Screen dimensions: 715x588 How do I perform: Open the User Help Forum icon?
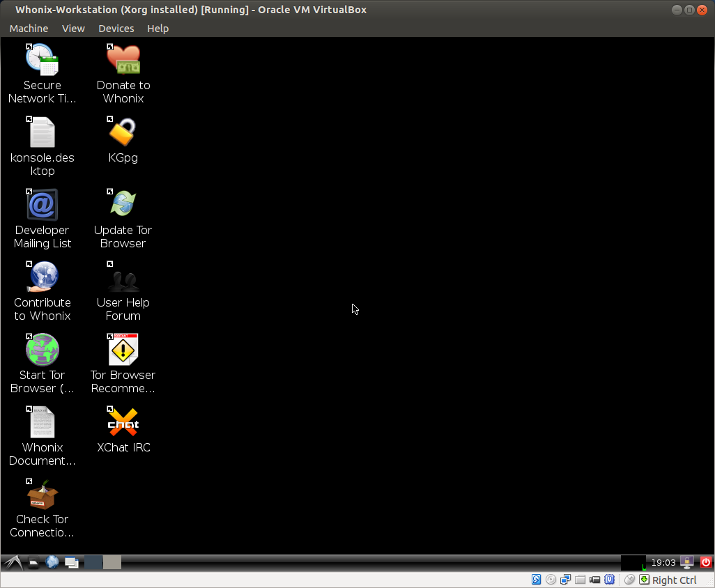coord(123,278)
